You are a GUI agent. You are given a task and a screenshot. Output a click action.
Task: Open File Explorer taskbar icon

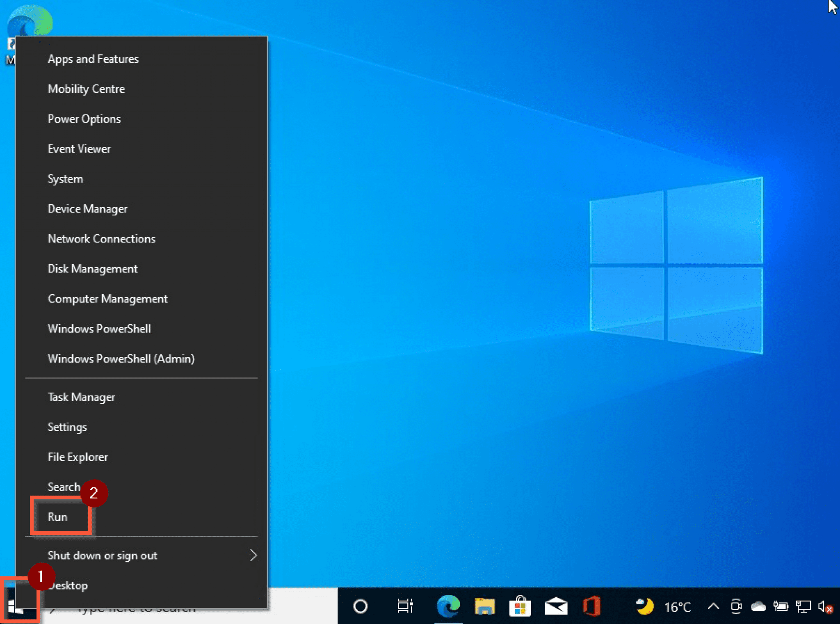(484, 606)
